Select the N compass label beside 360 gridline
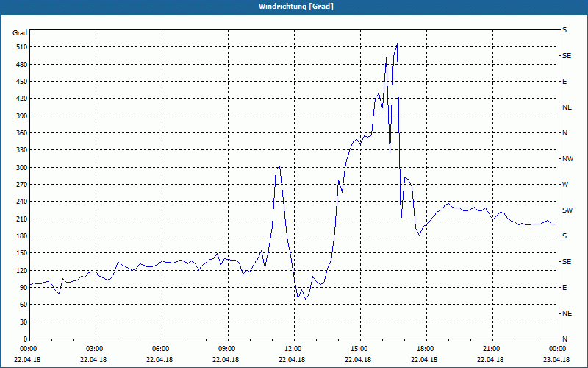 564,133
